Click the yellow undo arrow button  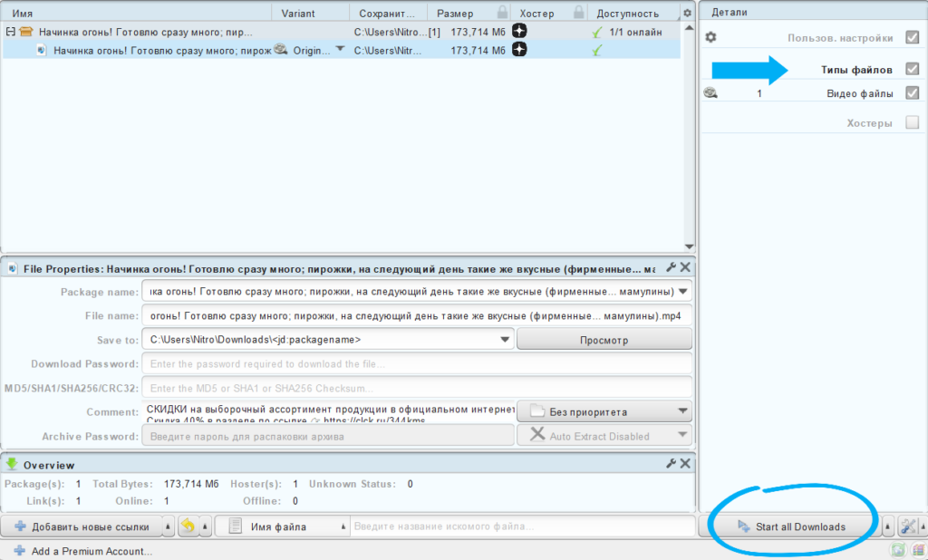[x=188, y=526]
